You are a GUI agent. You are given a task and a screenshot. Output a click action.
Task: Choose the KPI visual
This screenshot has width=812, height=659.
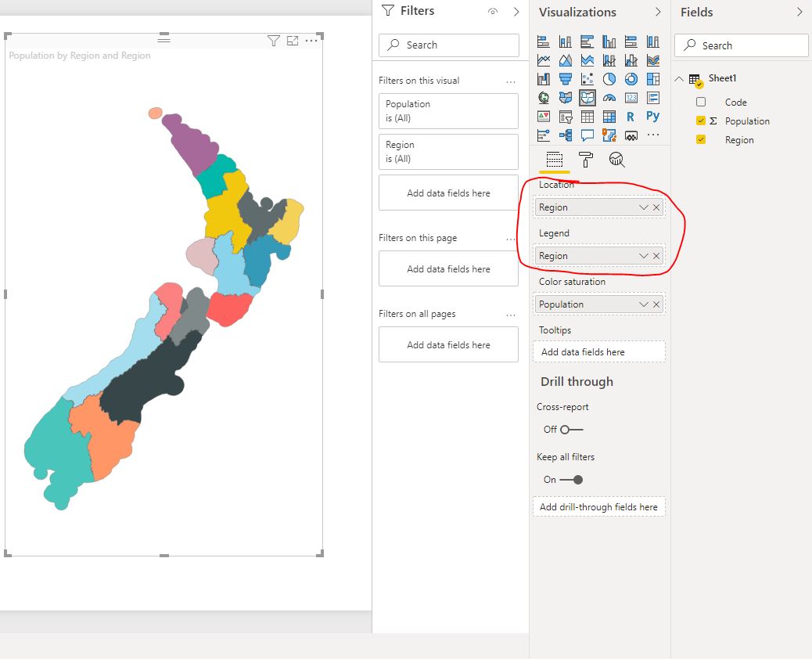click(x=543, y=117)
